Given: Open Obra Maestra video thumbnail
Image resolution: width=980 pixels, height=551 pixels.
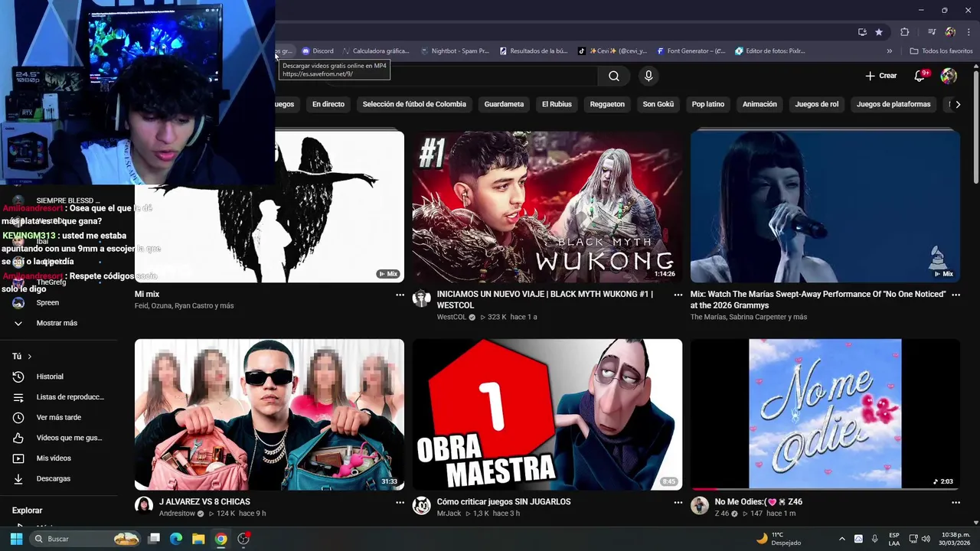Looking at the screenshot, I should click(x=547, y=414).
